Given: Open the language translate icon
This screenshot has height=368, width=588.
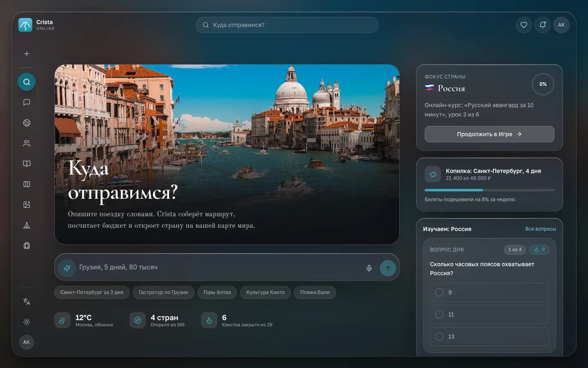Looking at the screenshot, I should pos(27,301).
